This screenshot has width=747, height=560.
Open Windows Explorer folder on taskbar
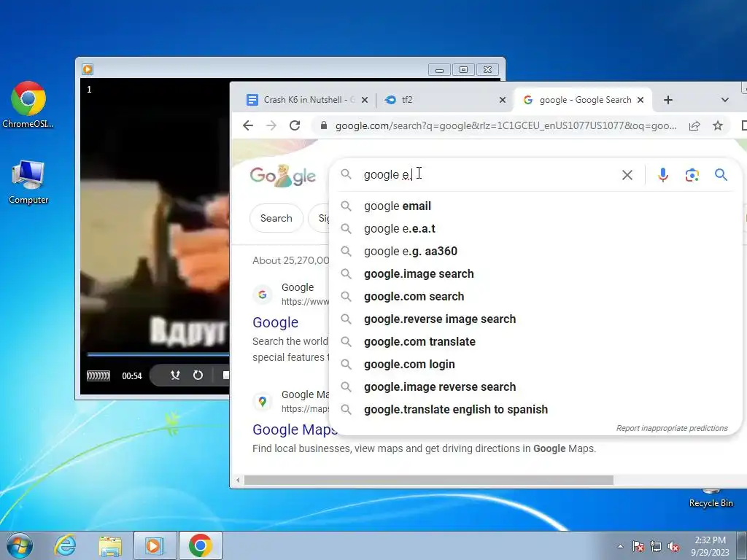[x=110, y=545]
